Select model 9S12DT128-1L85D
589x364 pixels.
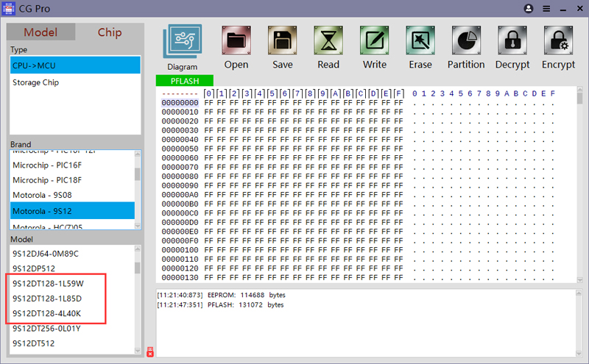coord(47,299)
